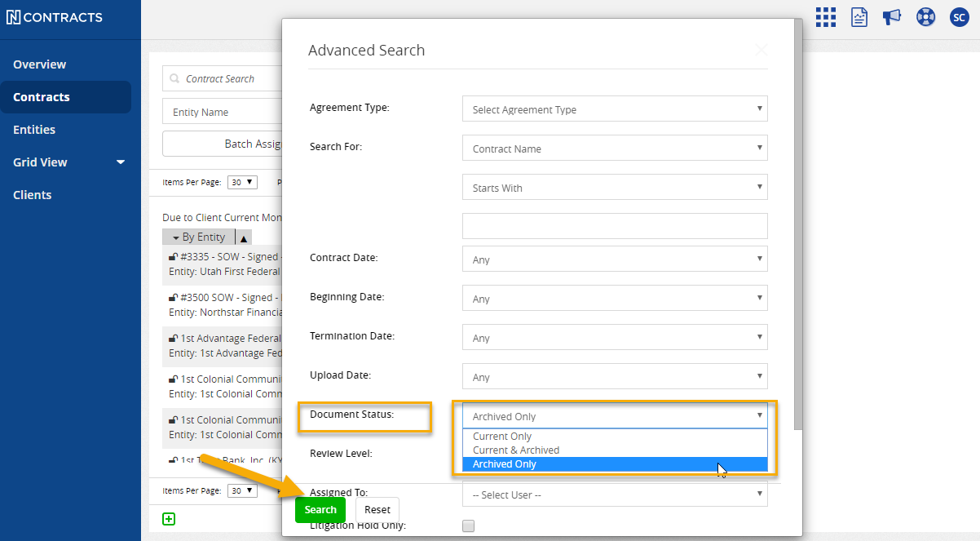Open the Clients sidebar section
This screenshot has height=541, width=980.
point(33,194)
